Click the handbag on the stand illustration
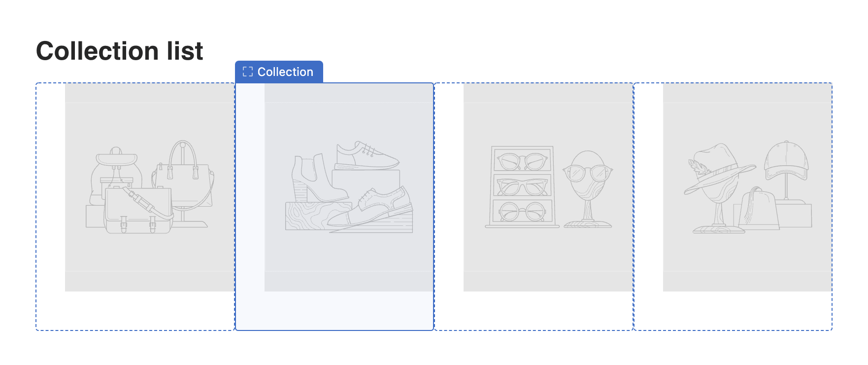The image size is (868, 365). [184, 180]
